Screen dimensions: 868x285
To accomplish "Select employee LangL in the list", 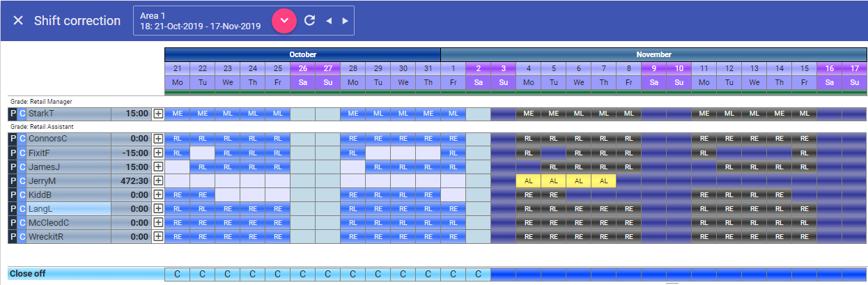I will [x=68, y=208].
